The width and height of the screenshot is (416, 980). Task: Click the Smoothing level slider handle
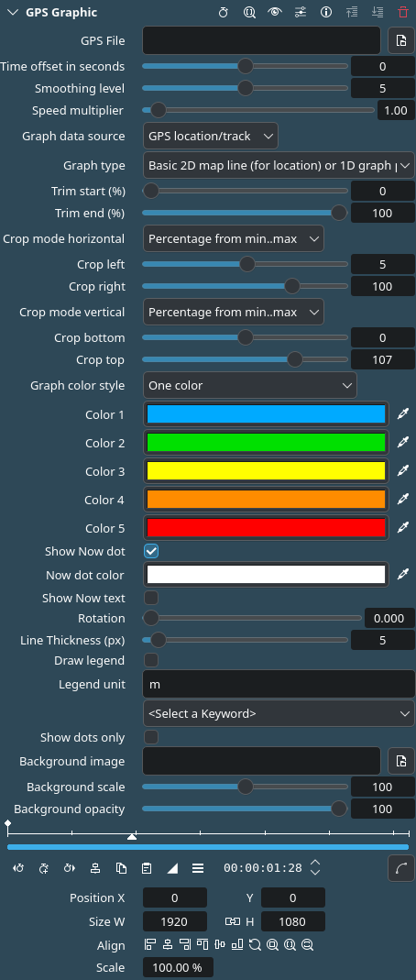click(246, 88)
